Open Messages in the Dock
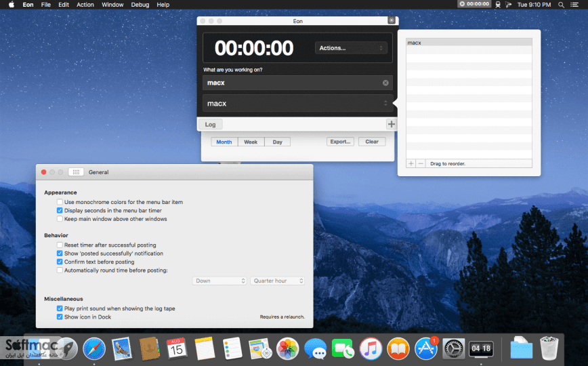The height and width of the screenshot is (366, 588). coord(315,349)
